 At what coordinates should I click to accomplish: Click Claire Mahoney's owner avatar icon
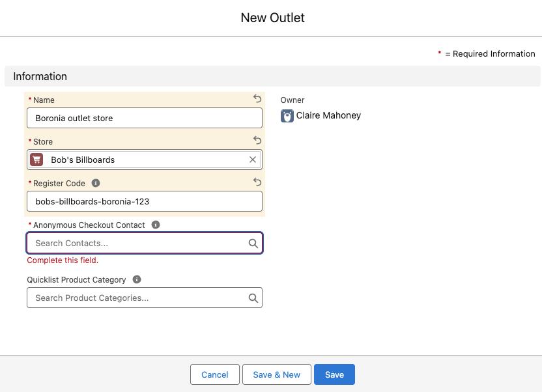click(287, 115)
